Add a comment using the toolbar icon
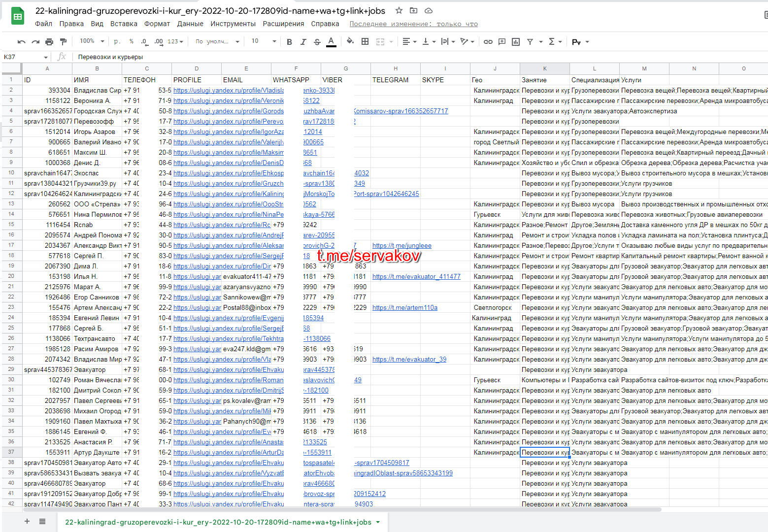The image size is (768, 532). [502, 42]
